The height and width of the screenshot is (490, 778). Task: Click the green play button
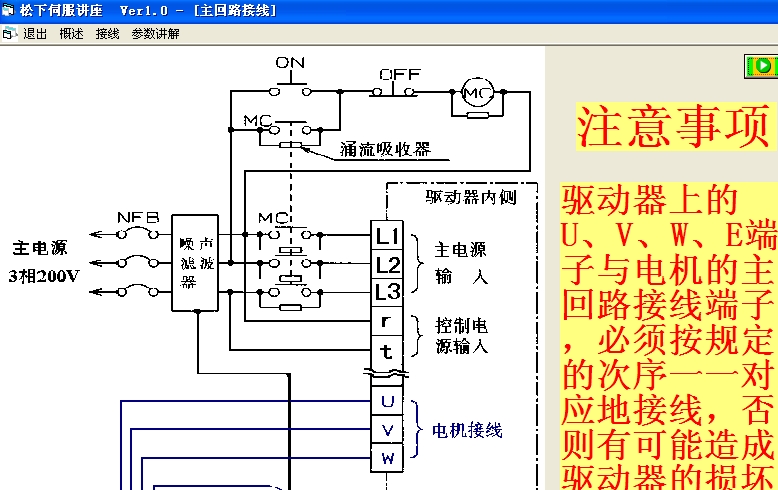coord(762,66)
